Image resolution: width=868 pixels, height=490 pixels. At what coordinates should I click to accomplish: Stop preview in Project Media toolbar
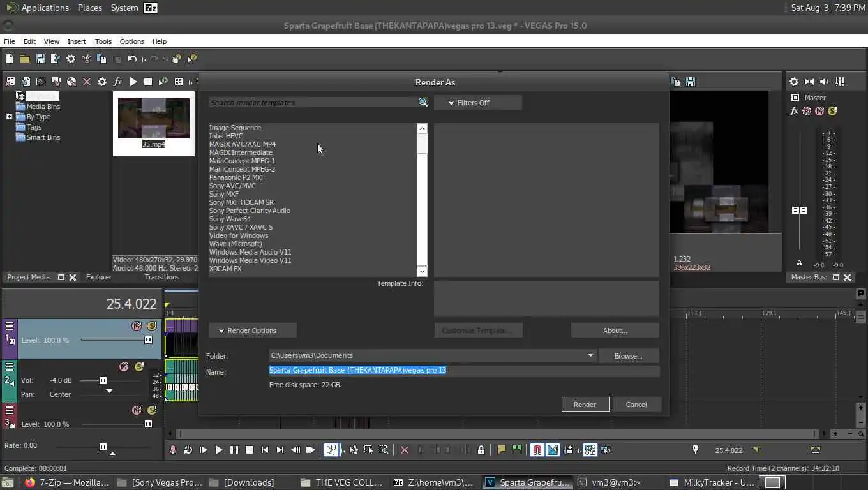[148, 82]
